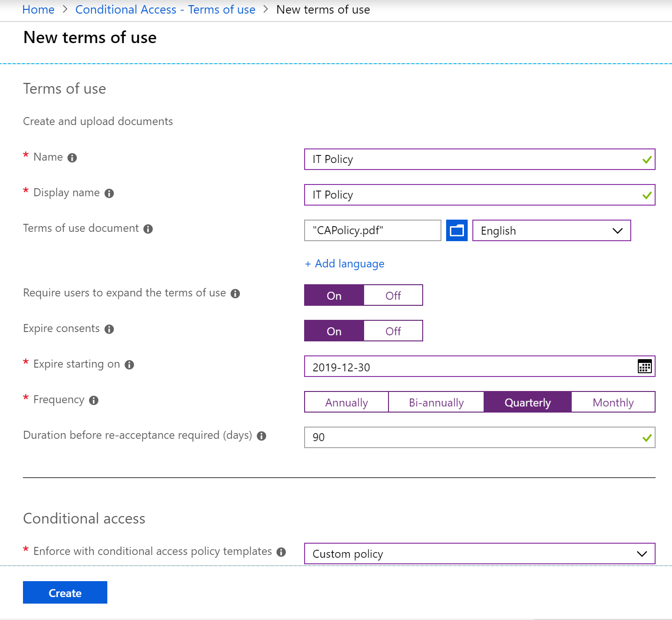Click the info icon beside Frequency
Image resolution: width=672 pixels, height=620 pixels.
[94, 400]
